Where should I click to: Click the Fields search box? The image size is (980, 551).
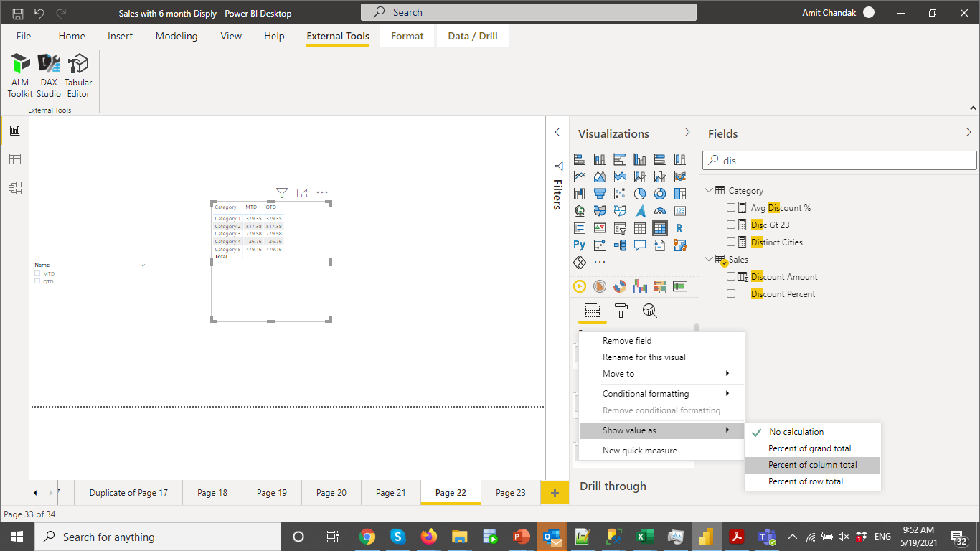(x=839, y=161)
